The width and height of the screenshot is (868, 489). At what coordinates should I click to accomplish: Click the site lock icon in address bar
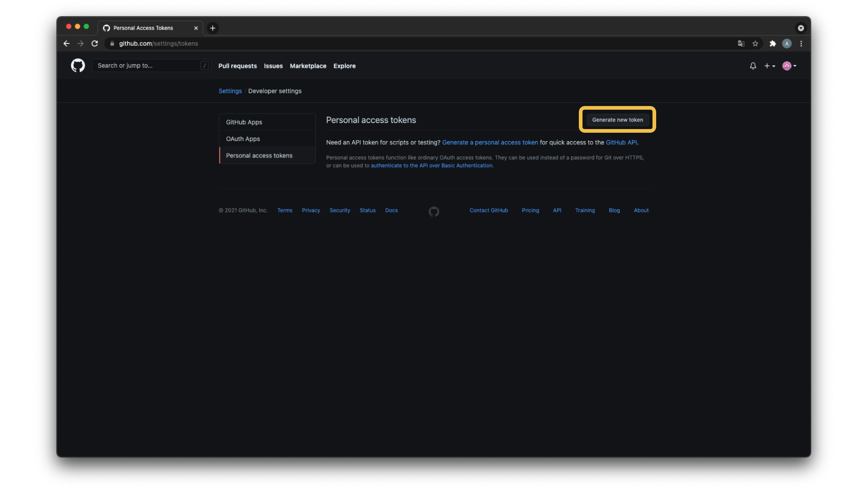pyautogui.click(x=112, y=43)
